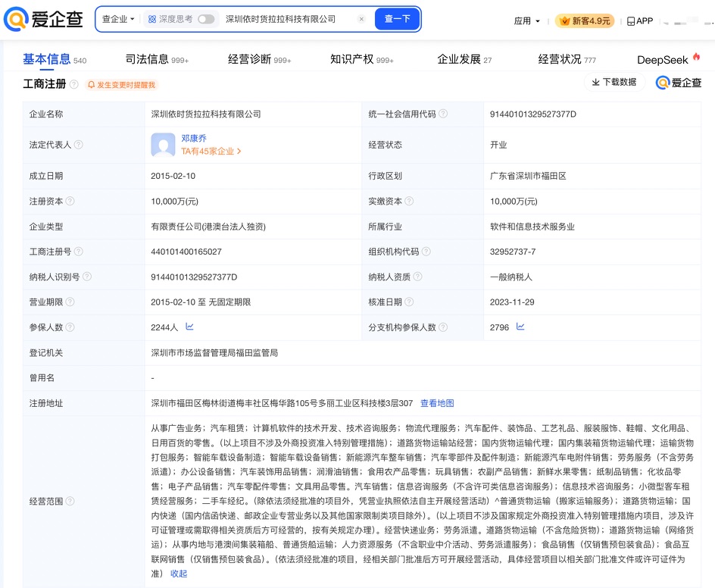Click the 广东省深圳市福田区 region value
This screenshot has height=588, width=715.
click(528, 176)
